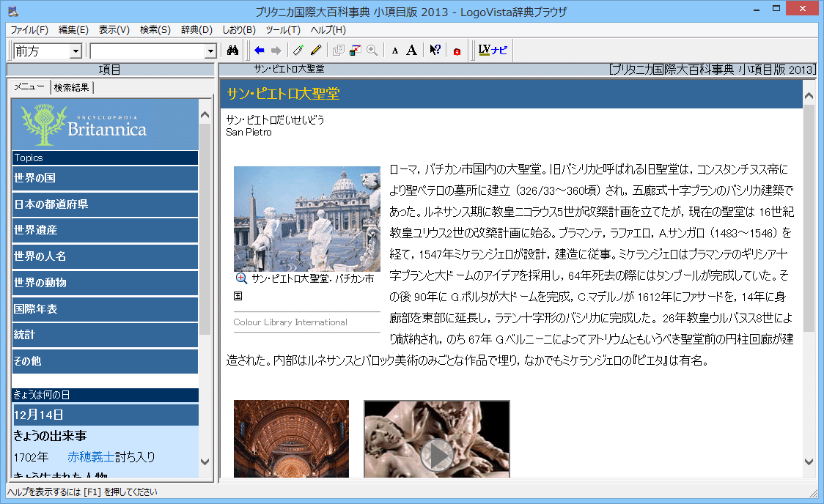Viewport: 824px width, 504px height.
Task: Open the 世界遺産 topic
Action: click(105, 230)
